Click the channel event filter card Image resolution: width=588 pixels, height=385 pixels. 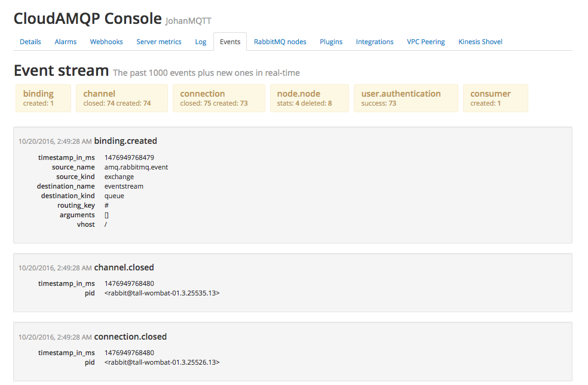(122, 98)
